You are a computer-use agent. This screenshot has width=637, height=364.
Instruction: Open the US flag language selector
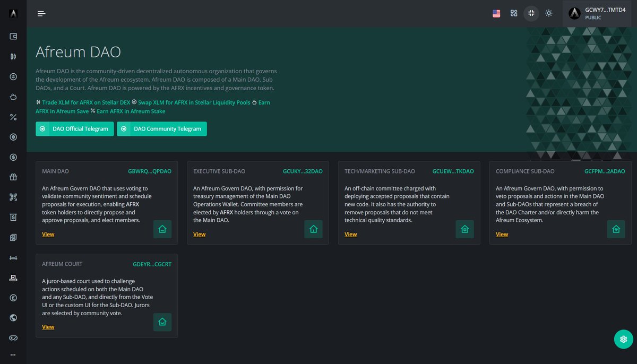click(x=496, y=13)
